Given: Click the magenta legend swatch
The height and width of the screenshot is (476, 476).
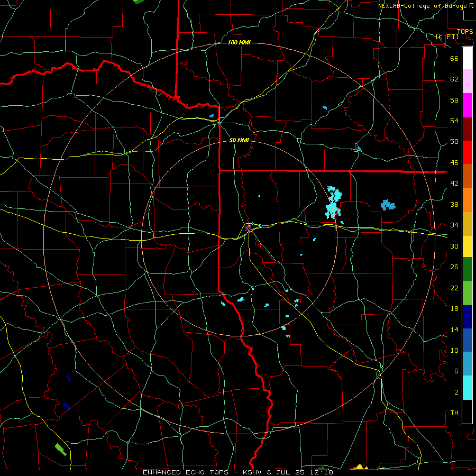Looking at the screenshot, I should coord(467,105).
